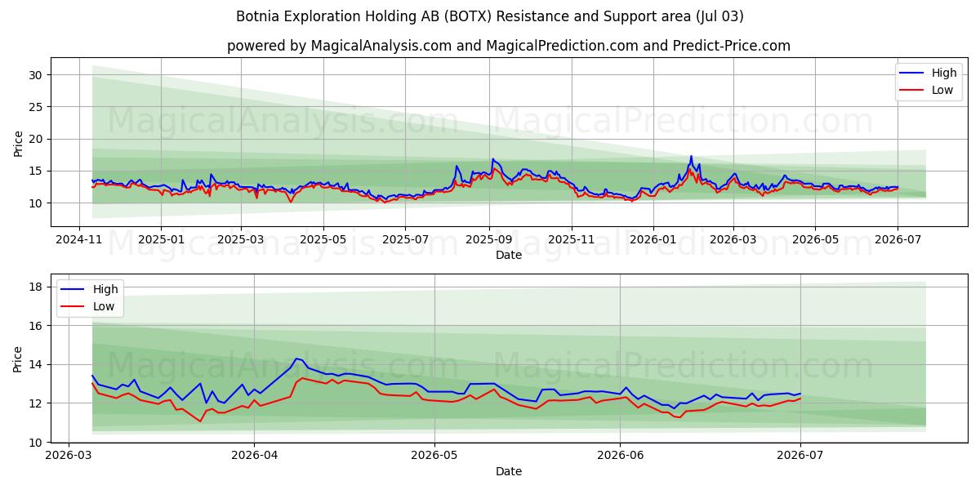980x490 pixels.
Task: Click the '20' y-axis tick in top chart
Action: [x=38, y=139]
